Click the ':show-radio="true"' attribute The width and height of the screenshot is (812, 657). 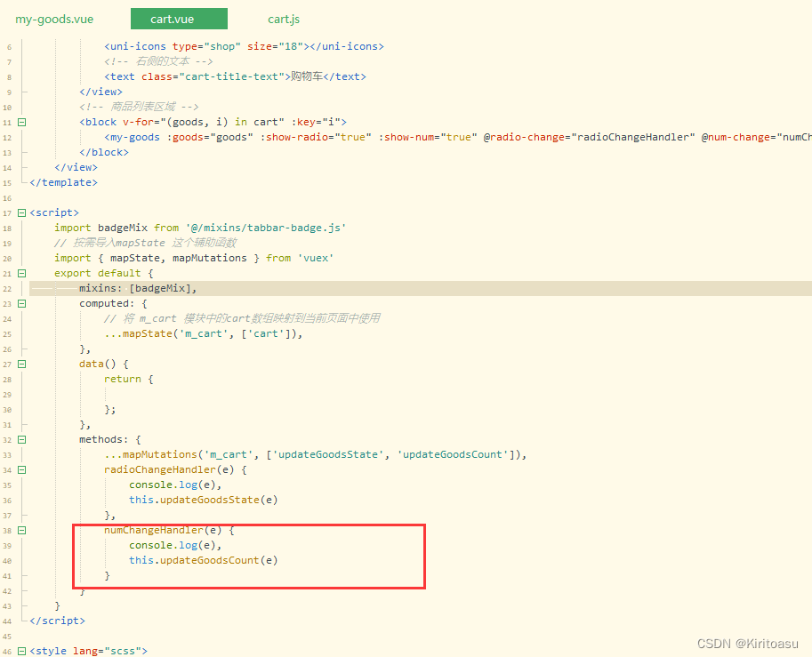coord(316,137)
